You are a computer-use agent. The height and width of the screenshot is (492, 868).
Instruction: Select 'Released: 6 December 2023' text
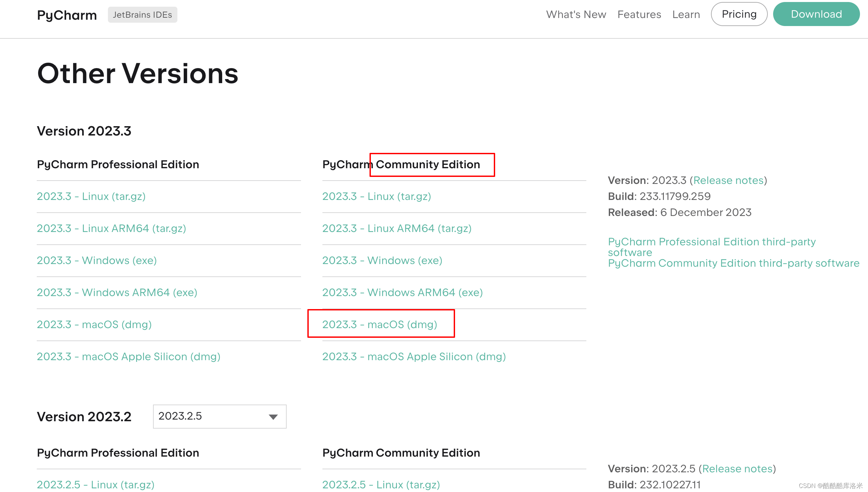(680, 213)
